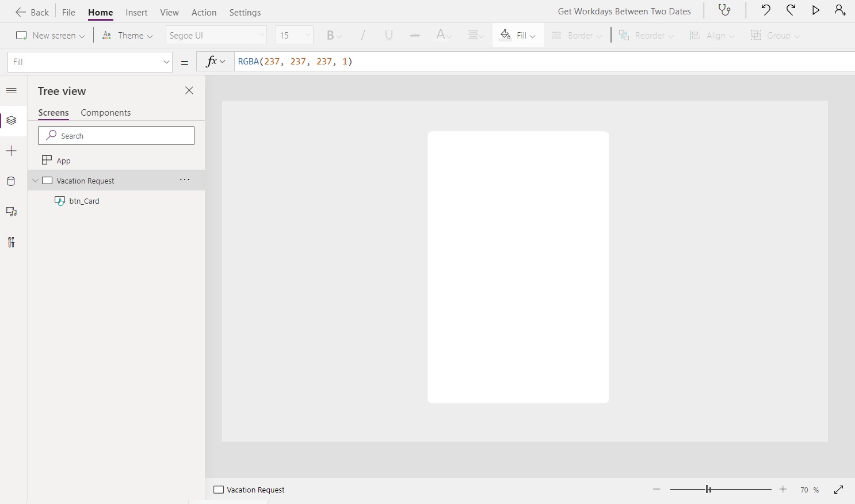Fit canvas to window with expand icon
The width and height of the screenshot is (855, 504).
click(x=839, y=490)
